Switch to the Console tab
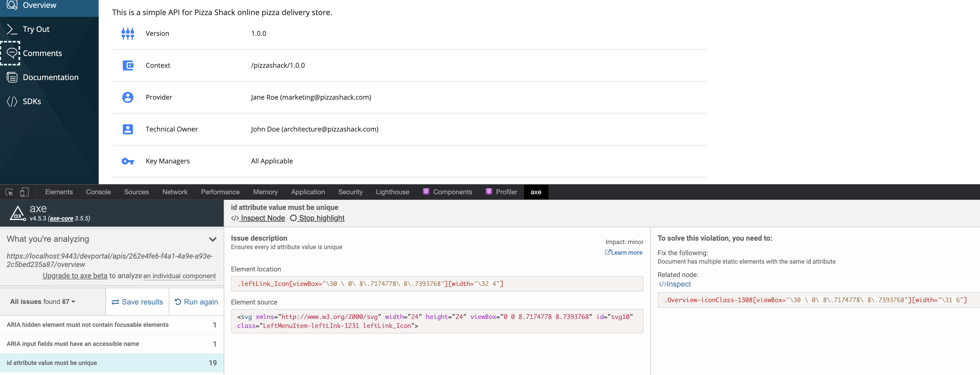Image resolution: width=980 pixels, height=375 pixels. [x=98, y=192]
